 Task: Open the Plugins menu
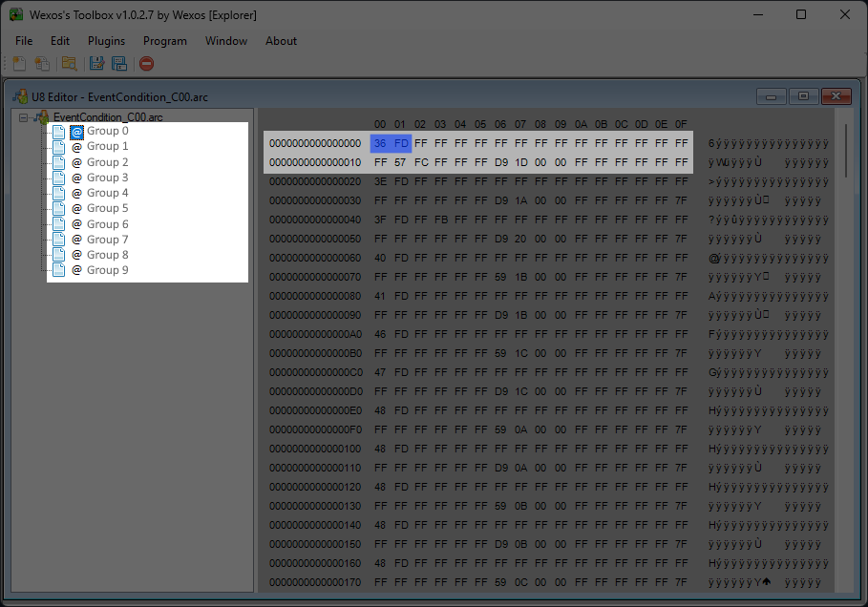[106, 41]
